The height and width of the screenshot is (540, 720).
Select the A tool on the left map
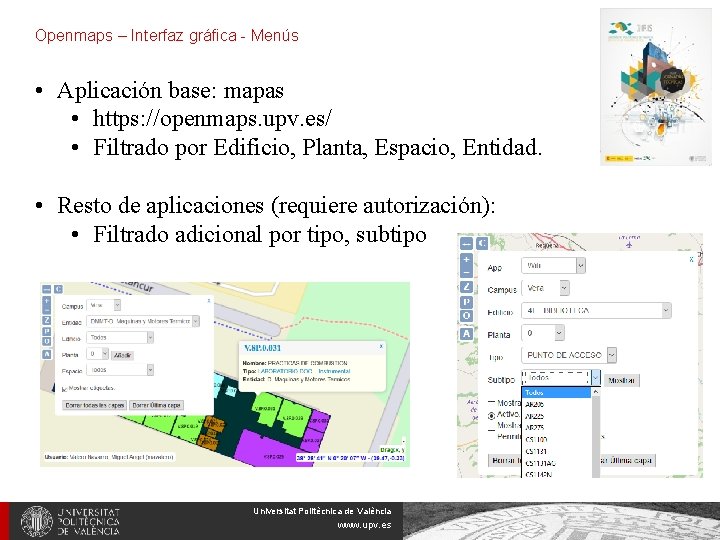tap(46, 354)
